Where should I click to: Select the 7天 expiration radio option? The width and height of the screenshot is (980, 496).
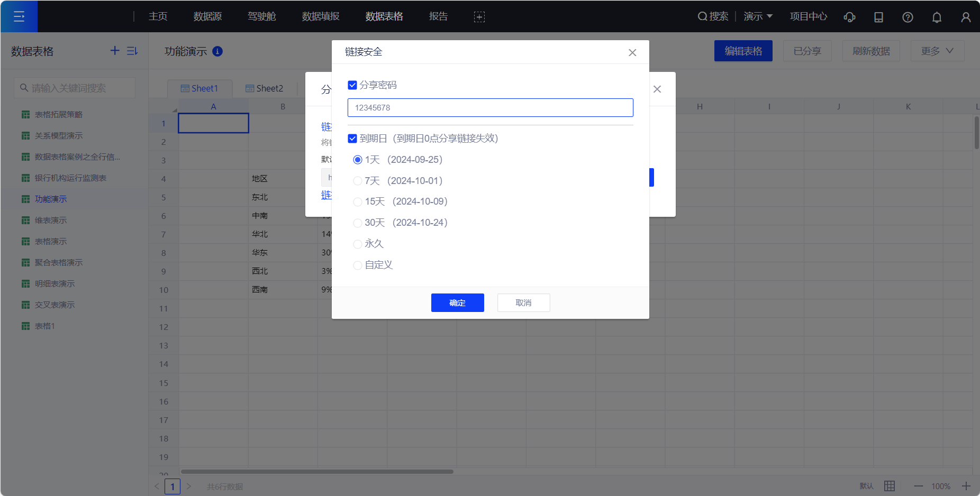[x=358, y=181]
